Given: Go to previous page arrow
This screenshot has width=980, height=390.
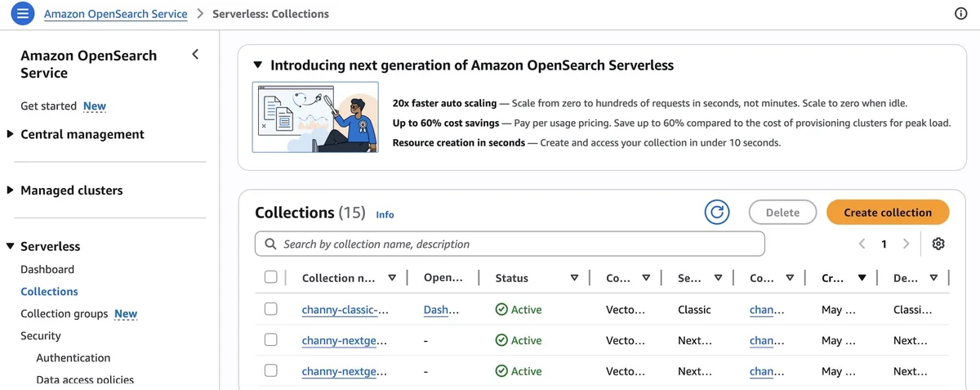Looking at the screenshot, I should click(x=862, y=244).
